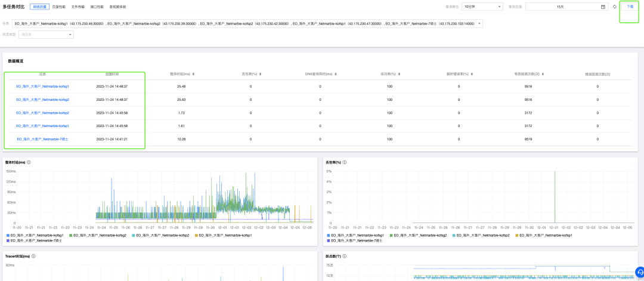Screen dimensions: 644x281
Task: Click the info icon next to 丢包率(%) chart title
Action: pos(345,162)
